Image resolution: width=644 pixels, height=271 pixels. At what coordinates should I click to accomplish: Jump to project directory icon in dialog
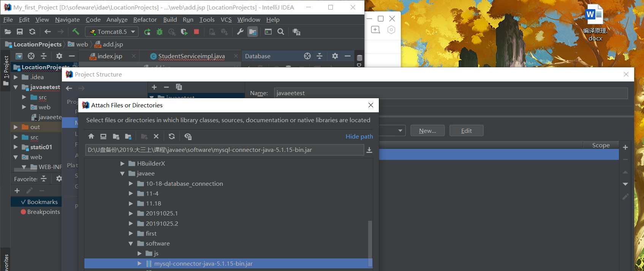point(116,136)
